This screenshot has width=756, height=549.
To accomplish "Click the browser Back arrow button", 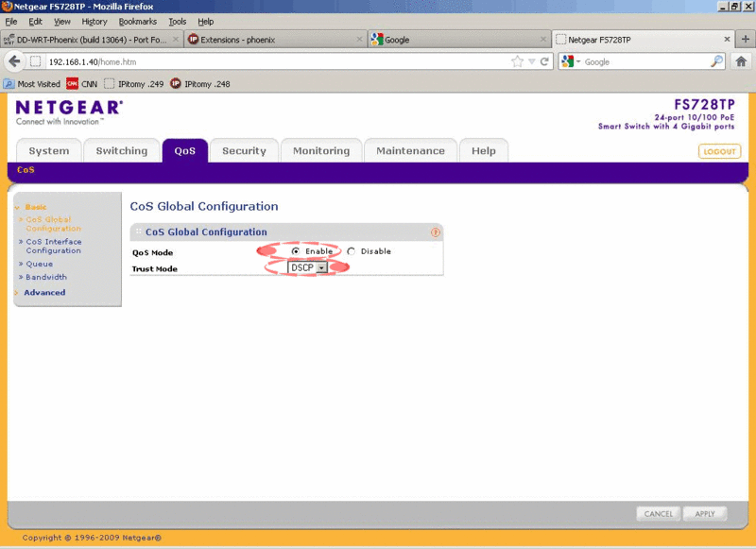I will click(x=14, y=61).
